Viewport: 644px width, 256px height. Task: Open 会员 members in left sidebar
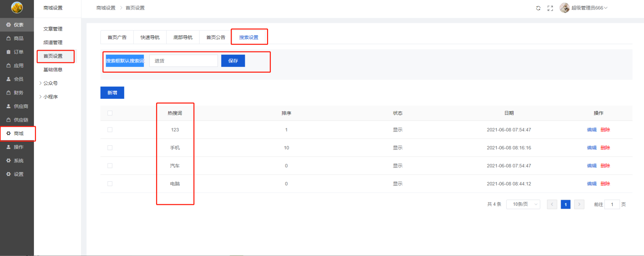[x=17, y=79]
